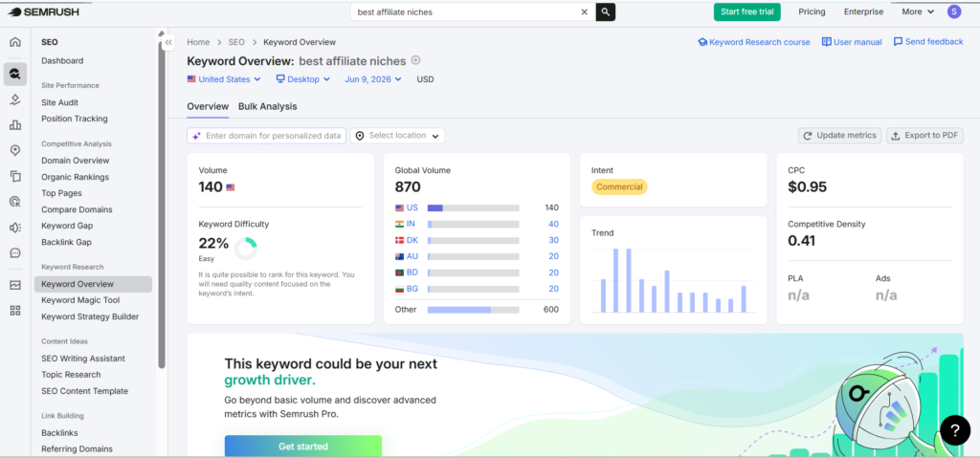Open the apps grid rail icon
Screen dimensions: 980x458
point(15,311)
